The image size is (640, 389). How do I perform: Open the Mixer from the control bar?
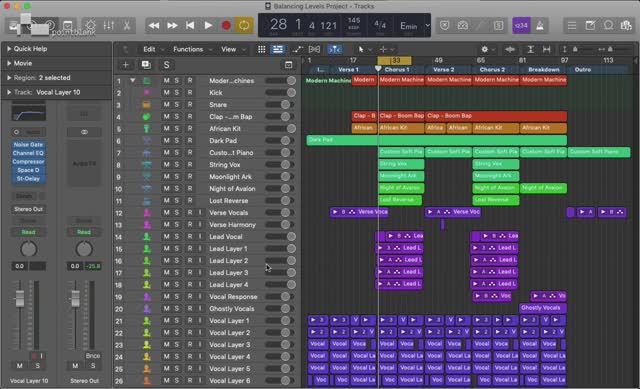point(109,25)
